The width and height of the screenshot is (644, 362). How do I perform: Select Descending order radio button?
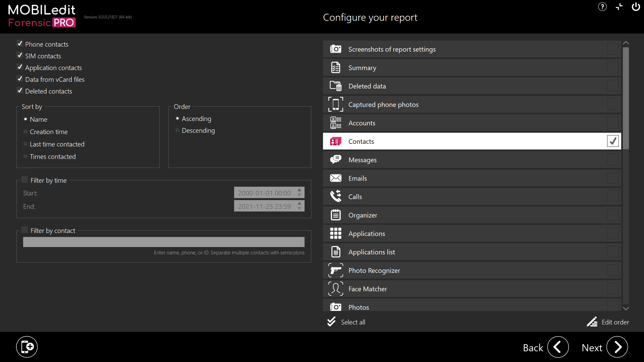177,130
